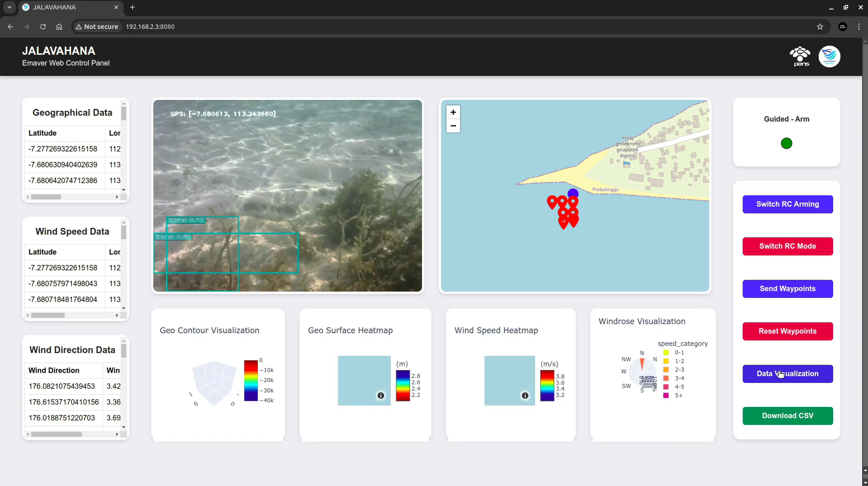The image size is (868, 486).
Task: Toggle the 5+ speed category legend
Action: 674,396
